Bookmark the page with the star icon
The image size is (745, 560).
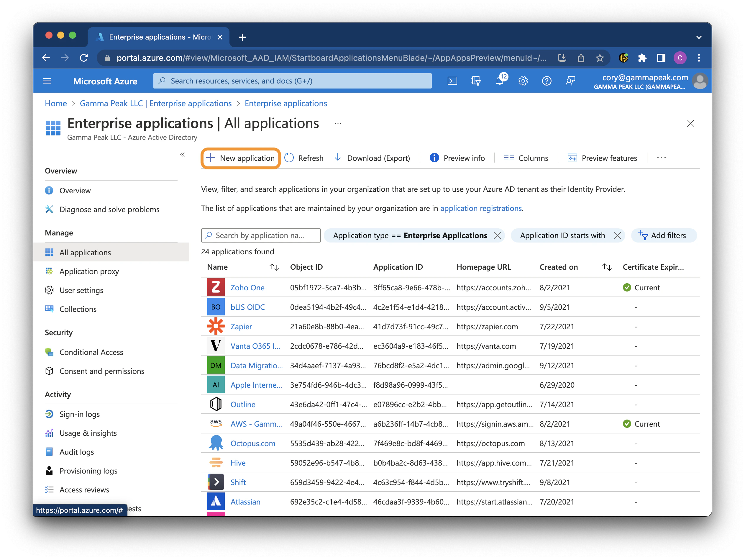point(600,58)
